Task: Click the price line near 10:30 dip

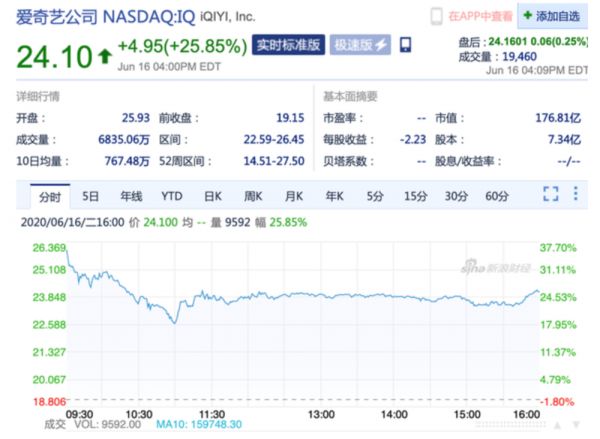Action: coord(174,320)
